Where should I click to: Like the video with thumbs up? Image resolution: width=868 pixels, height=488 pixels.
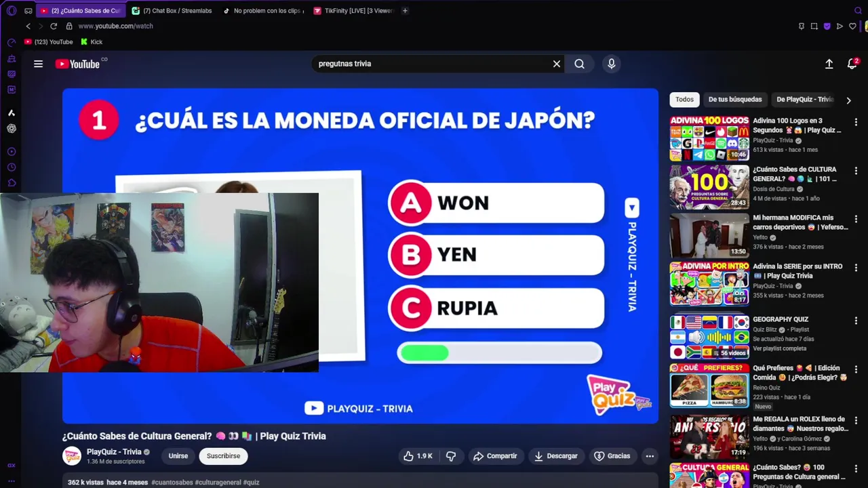[418, 456]
